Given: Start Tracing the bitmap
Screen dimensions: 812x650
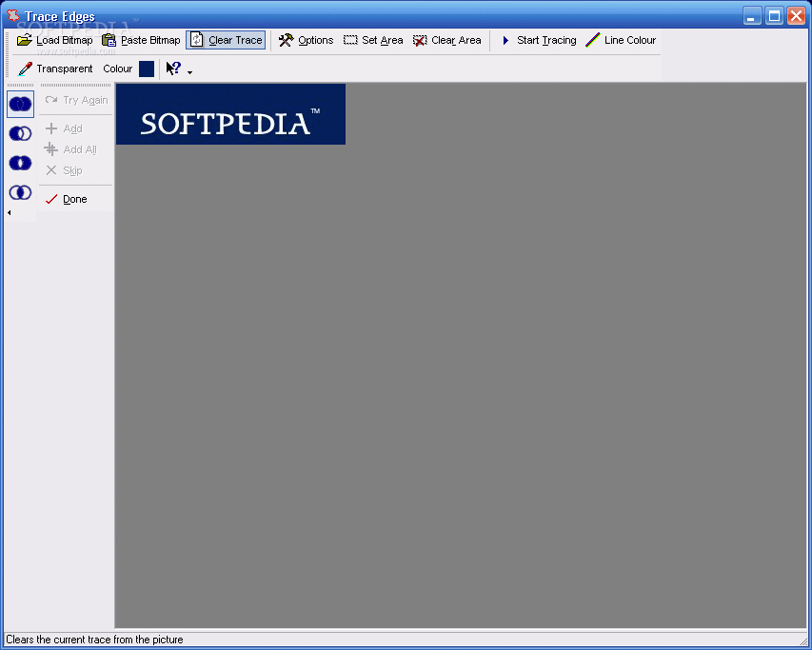Looking at the screenshot, I should 538,40.
